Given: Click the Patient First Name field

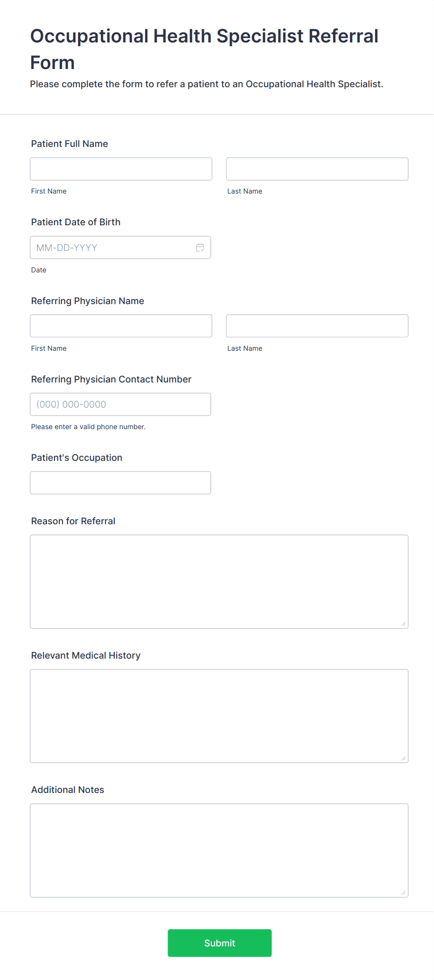Looking at the screenshot, I should pos(120,169).
